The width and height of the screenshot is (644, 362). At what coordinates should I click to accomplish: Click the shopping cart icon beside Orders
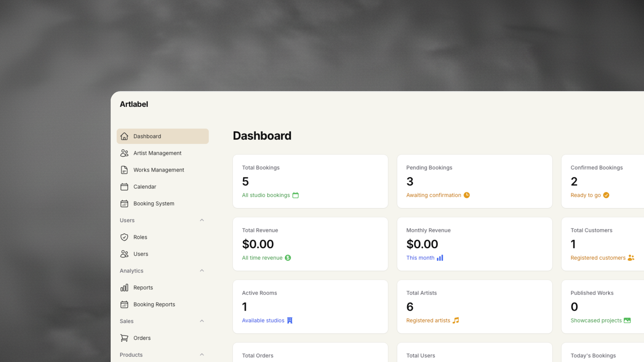(x=124, y=338)
